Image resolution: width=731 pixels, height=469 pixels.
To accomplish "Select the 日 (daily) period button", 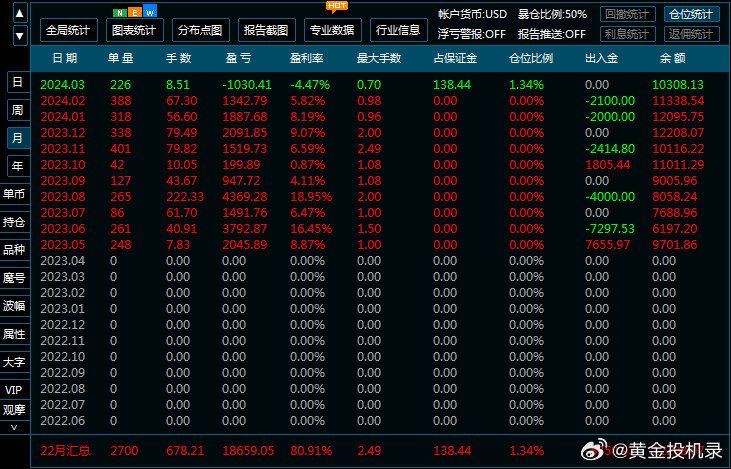I will click(16, 81).
